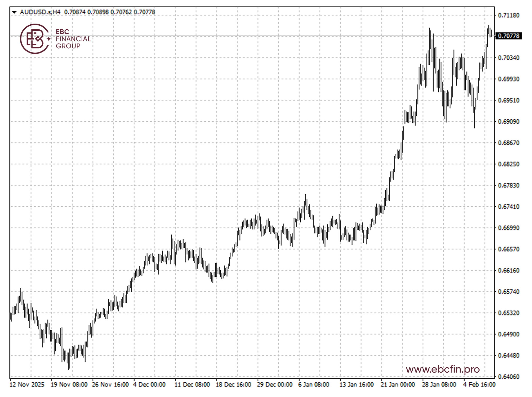Click the 28 Jan 08:00 time label
The image size is (532, 397).
click(x=439, y=385)
